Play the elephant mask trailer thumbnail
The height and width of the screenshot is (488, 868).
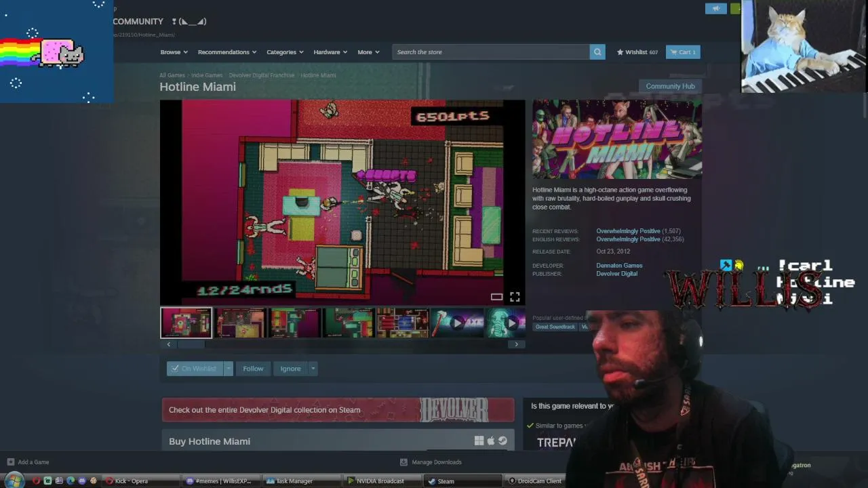[505, 323]
